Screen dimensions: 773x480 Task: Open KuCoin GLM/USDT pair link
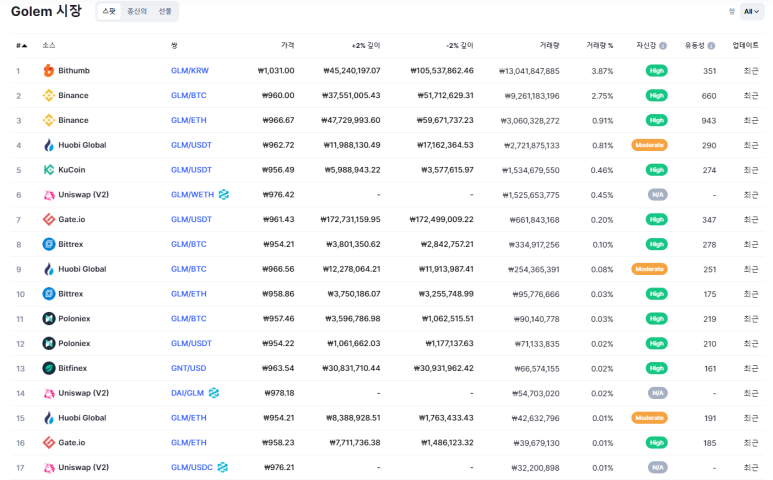pyautogui.click(x=191, y=170)
